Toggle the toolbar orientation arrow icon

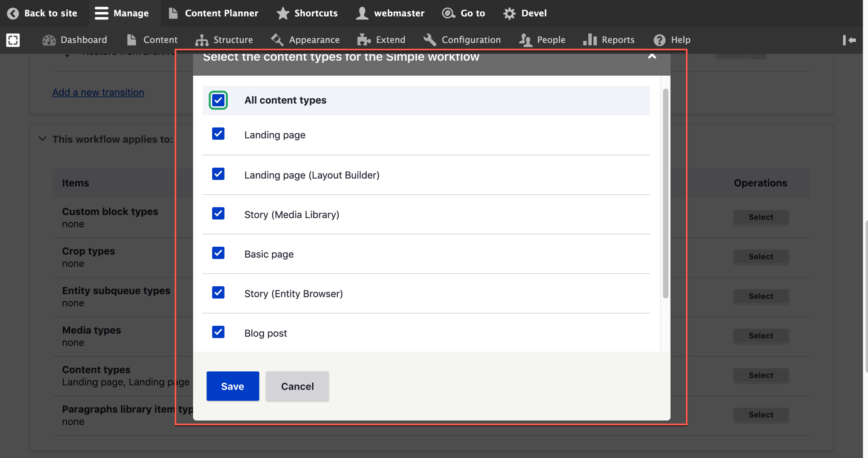click(849, 40)
